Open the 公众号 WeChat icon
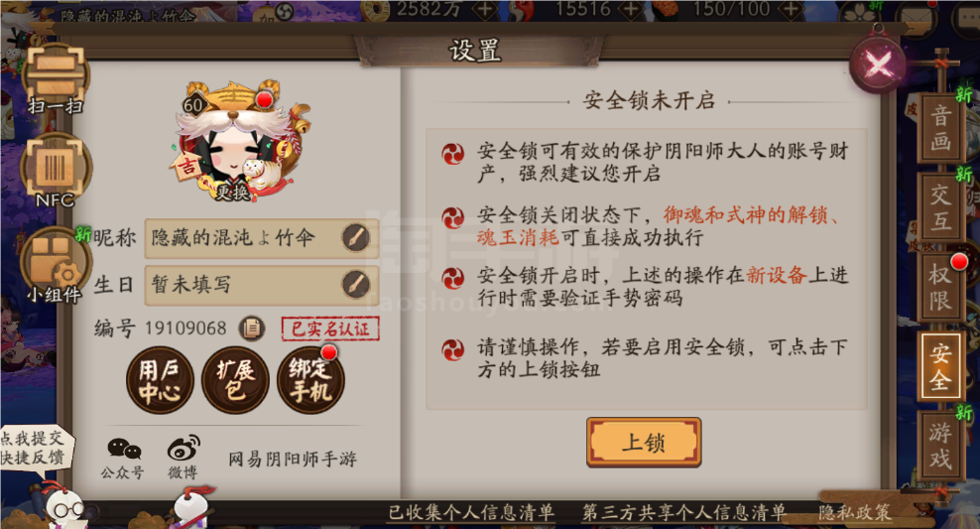Viewport: 980px width, 529px height. click(123, 459)
